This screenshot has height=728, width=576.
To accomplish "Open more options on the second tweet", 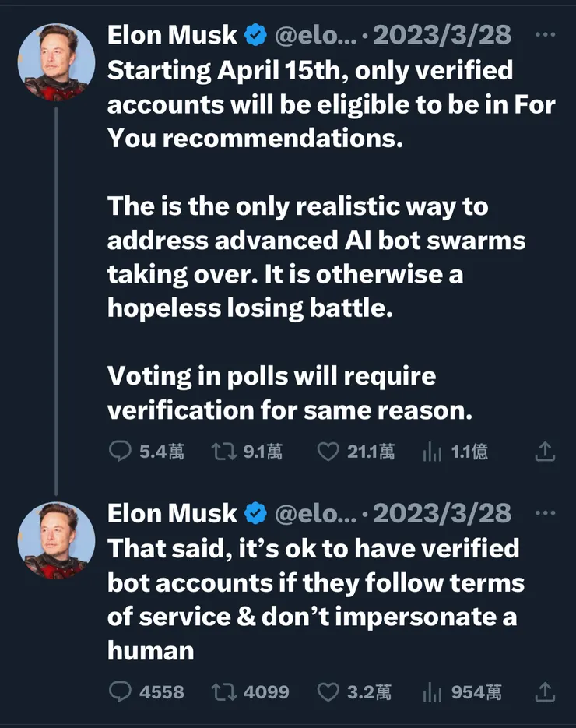I will pyautogui.click(x=546, y=513).
